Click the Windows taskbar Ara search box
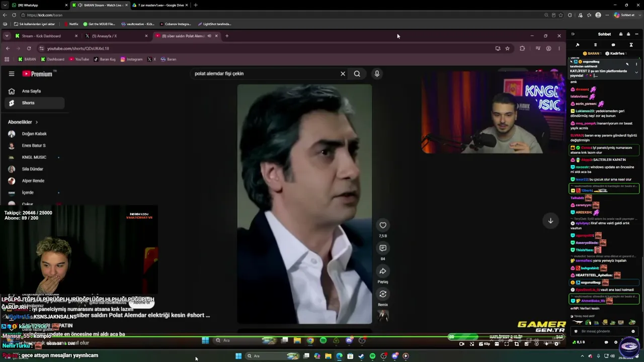The height and width of the screenshot is (362, 644). (272, 356)
